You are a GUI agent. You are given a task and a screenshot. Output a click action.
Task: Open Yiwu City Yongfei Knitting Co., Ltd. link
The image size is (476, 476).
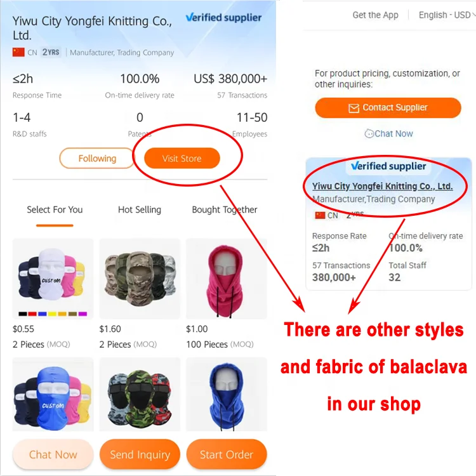(x=383, y=186)
